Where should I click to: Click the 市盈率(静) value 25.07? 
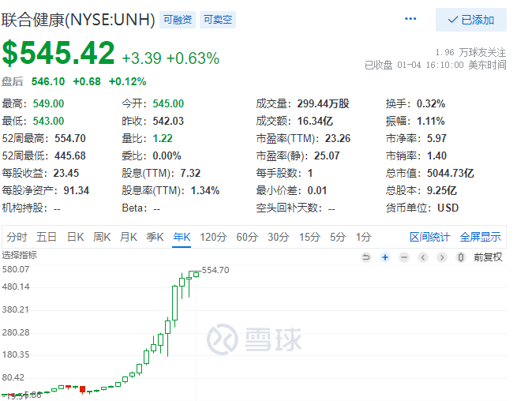click(327, 156)
